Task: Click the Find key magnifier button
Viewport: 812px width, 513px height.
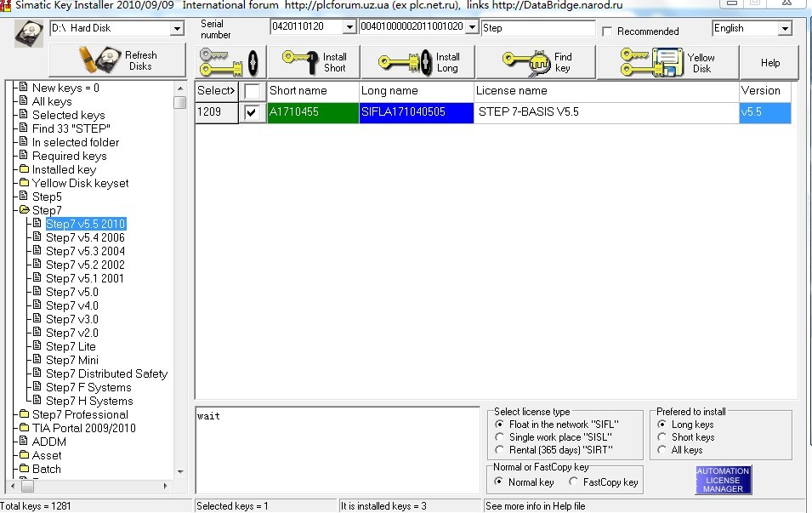Action: tap(536, 62)
